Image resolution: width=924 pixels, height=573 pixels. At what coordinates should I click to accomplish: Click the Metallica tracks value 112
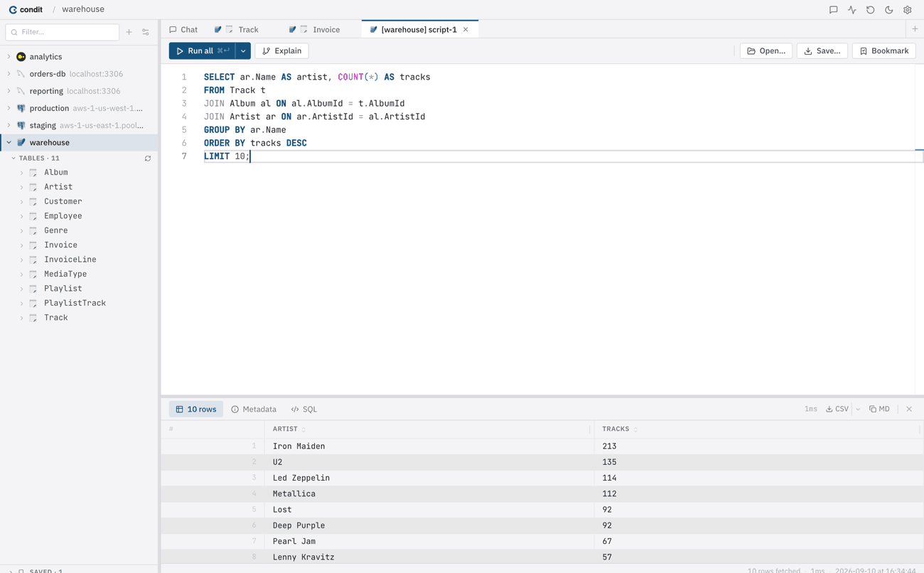[x=758, y=494]
